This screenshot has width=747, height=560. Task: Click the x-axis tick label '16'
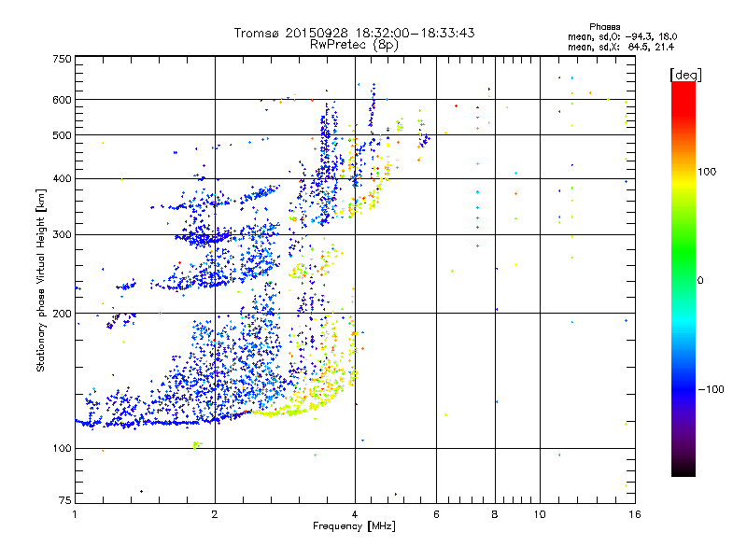coord(635,514)
